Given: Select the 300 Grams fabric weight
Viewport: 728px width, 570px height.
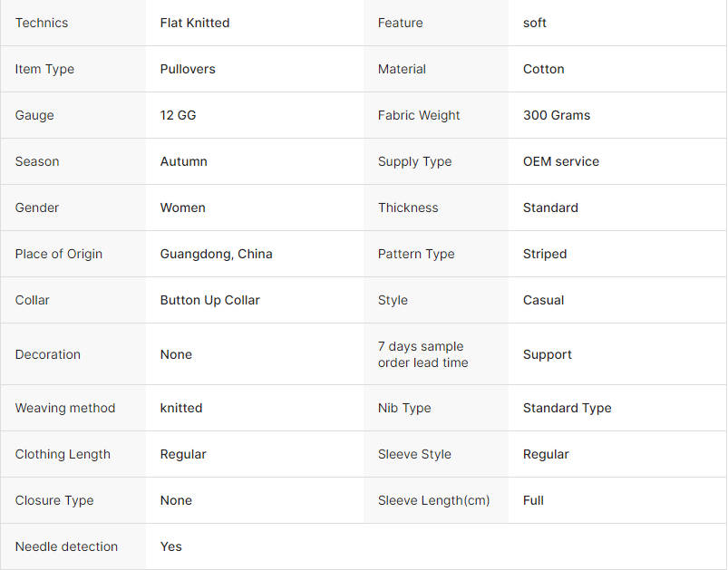Looking at the screenshot, I should click(x=557, y=115).
